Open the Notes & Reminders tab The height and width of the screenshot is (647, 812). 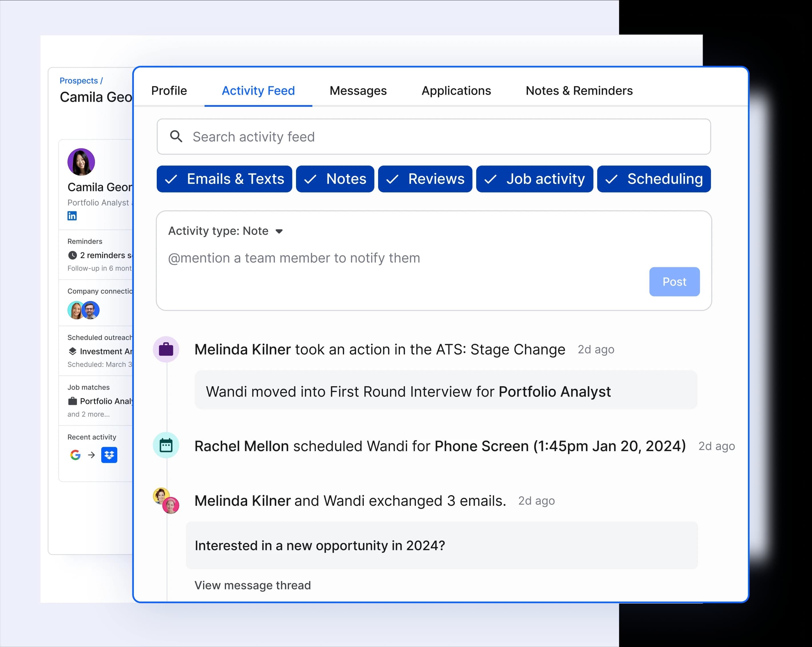579,91
